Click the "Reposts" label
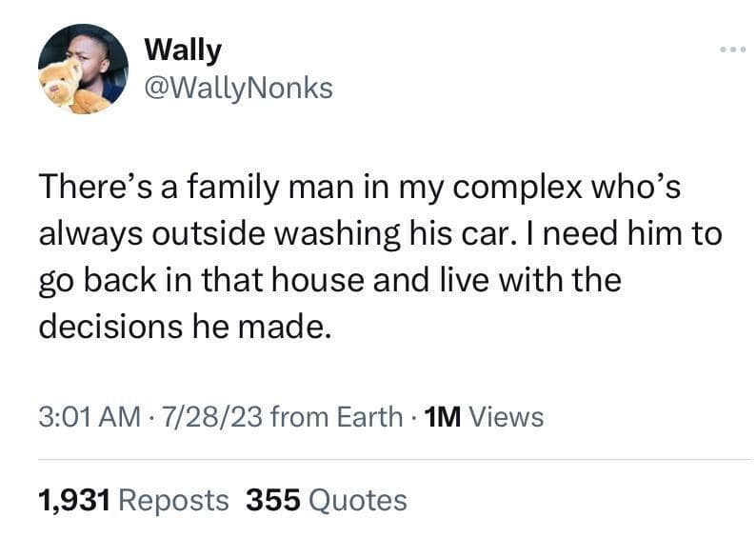This screenshot has height=538, width=756. click(174, 500)
